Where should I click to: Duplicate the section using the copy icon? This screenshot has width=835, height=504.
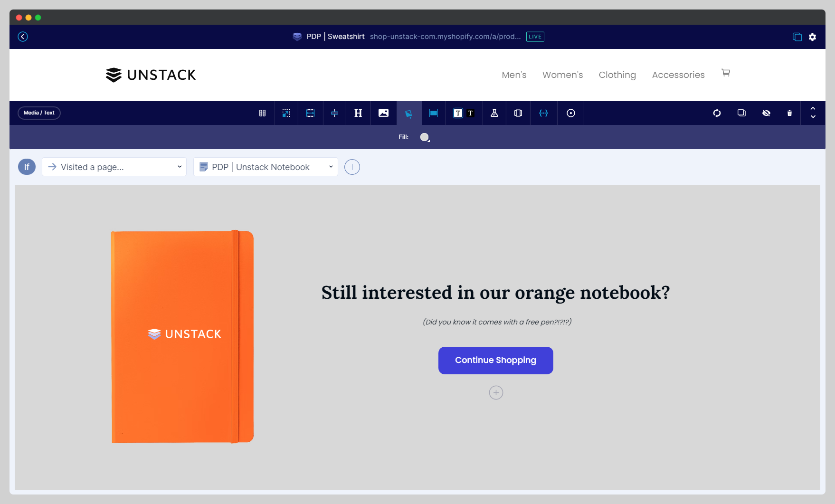point(741,113)
